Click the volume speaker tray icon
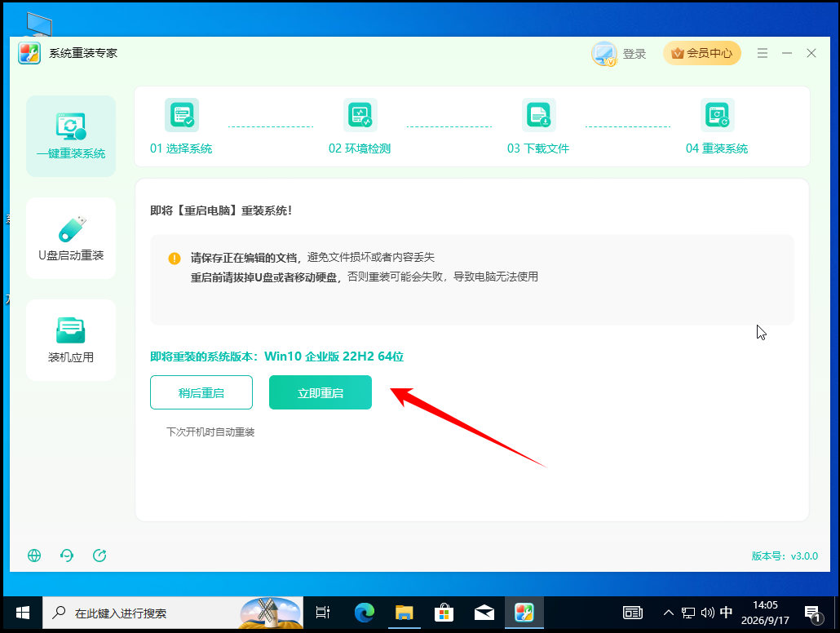This screenshot has height=633, width=840. tap(707, 613)
